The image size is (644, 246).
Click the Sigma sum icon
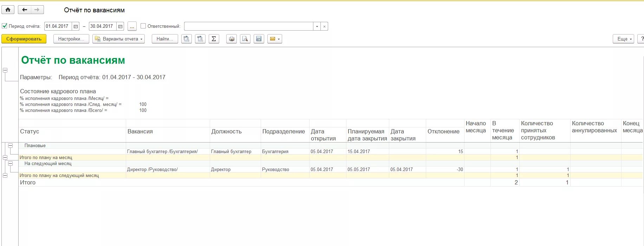pyautogui.click(x=214, y=39)
